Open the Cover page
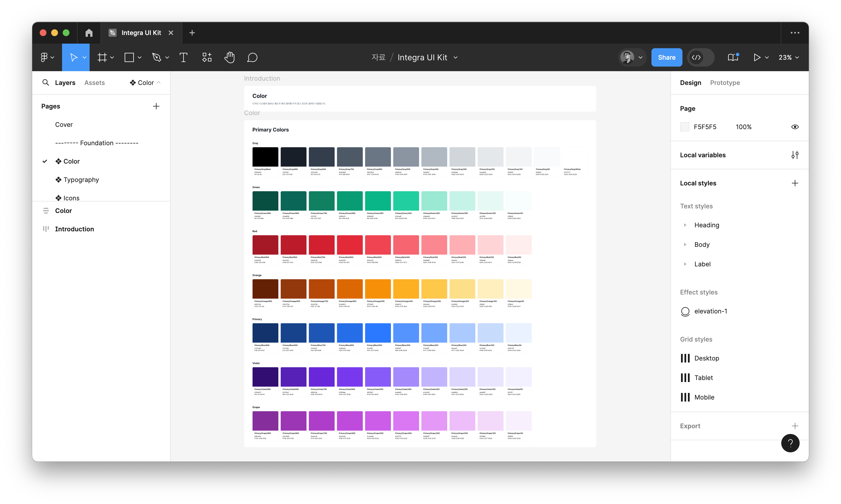 [64, 125]
